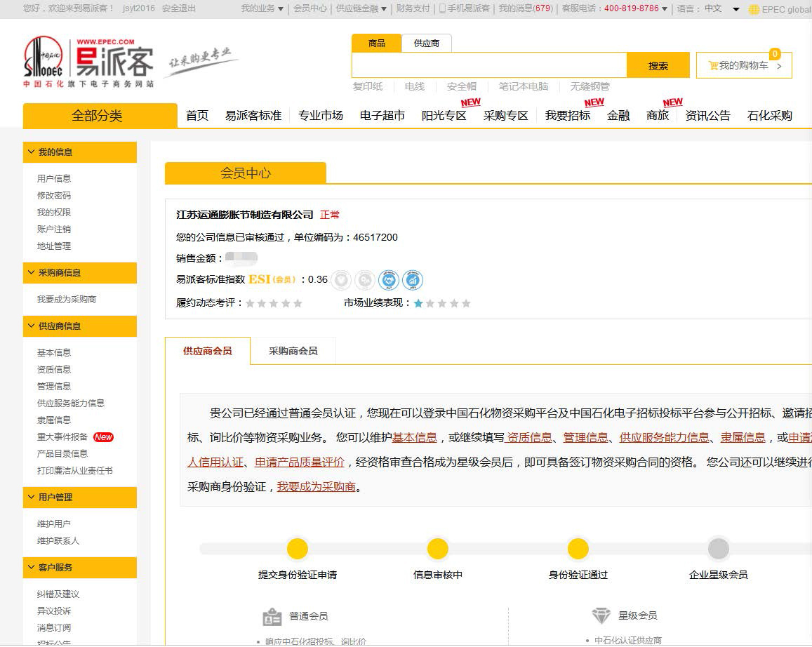Select the 采购商会员 tab

293,351
